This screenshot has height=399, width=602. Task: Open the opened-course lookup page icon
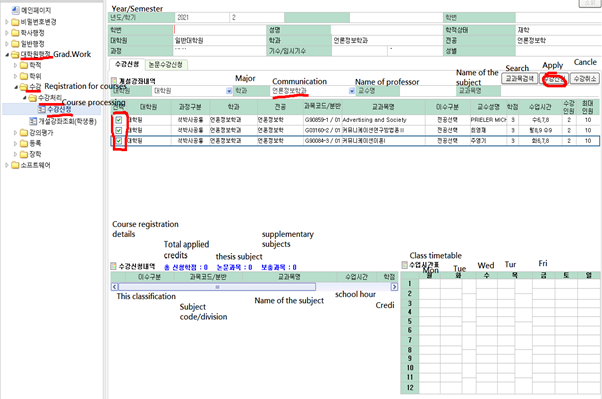pos(33,121)
